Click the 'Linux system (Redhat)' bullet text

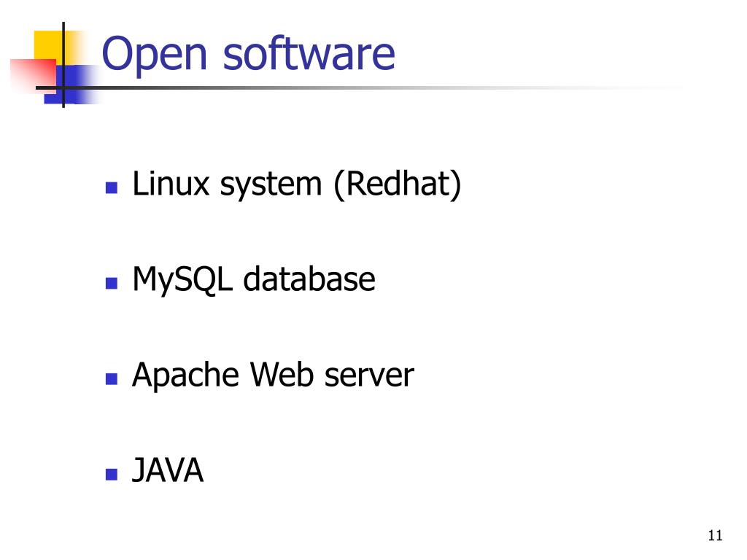click(x=297, y=184)
